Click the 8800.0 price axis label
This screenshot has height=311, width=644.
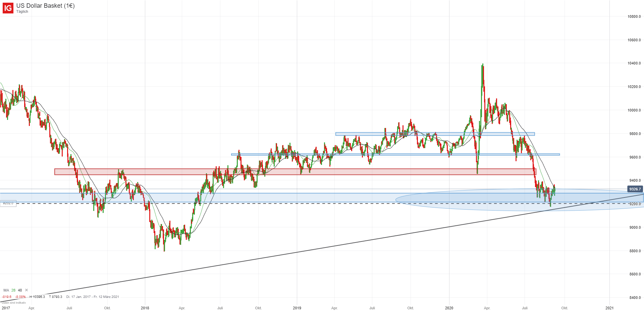pos(635,251)
